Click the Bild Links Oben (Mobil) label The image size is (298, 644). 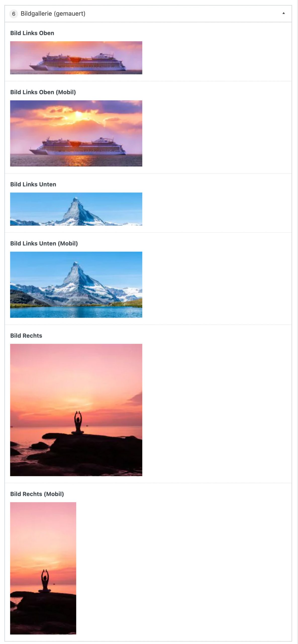43,92
